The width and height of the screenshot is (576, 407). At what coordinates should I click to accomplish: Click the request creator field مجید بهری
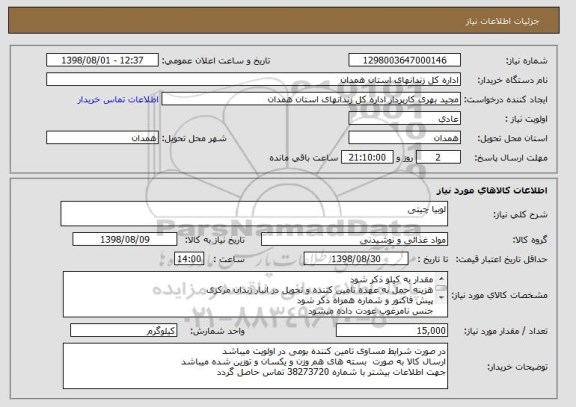(x=311, y=99)
